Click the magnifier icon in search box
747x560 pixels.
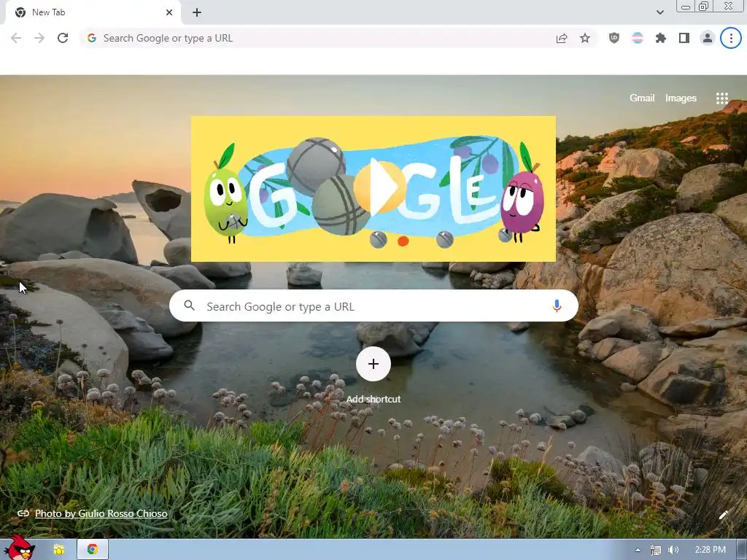pyautogui.click(x=189, y=306)
